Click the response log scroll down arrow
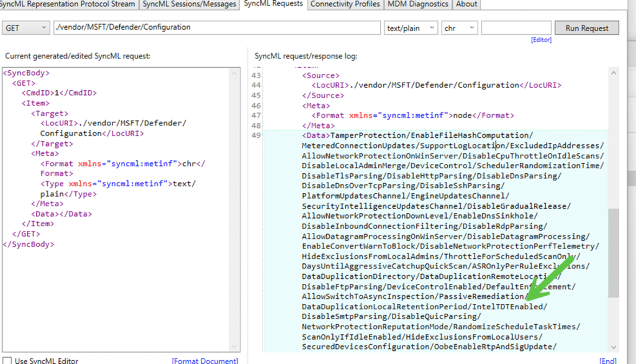This screenshot has height=364, width=636. [614, 348]
